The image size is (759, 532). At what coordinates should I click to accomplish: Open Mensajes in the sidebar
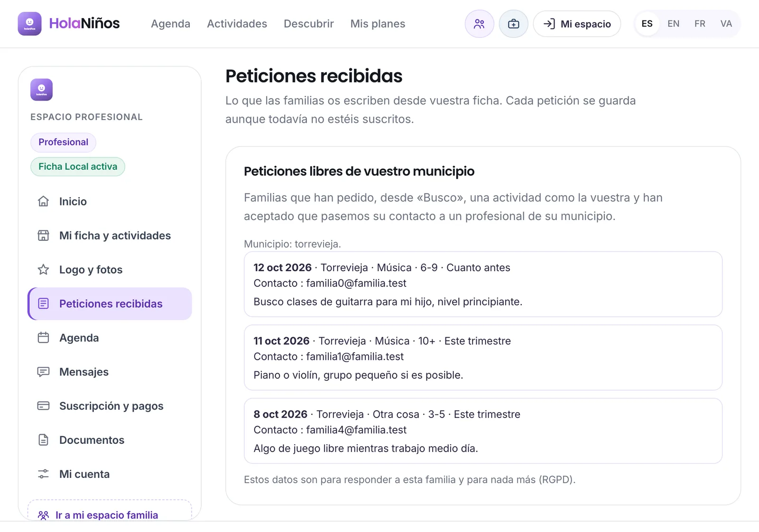coord(110,372)
